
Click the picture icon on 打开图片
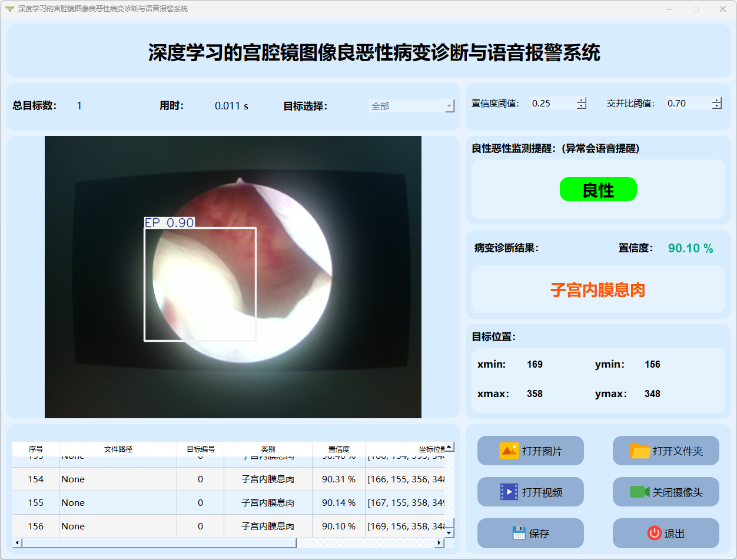(x=509, y=451)
